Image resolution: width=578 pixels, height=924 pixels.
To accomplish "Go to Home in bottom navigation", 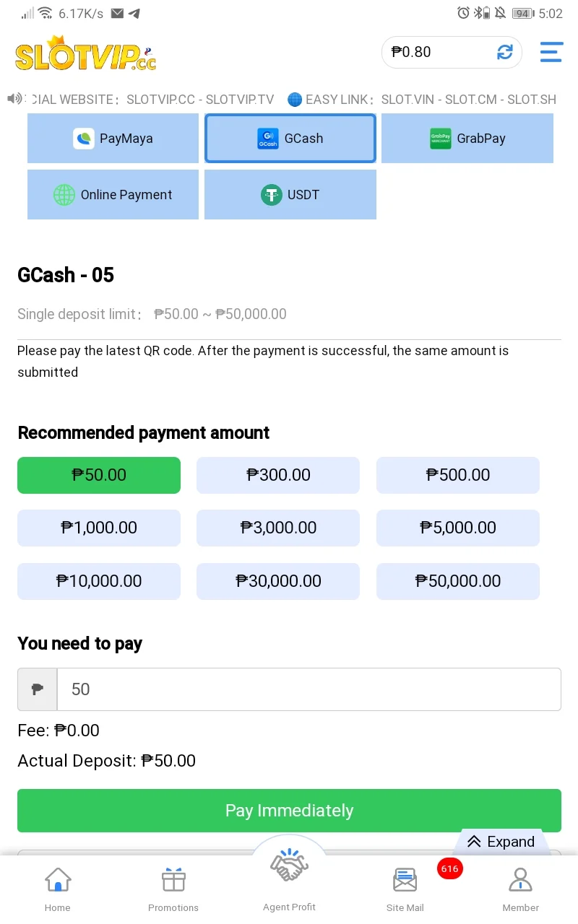I will [58, 889].
